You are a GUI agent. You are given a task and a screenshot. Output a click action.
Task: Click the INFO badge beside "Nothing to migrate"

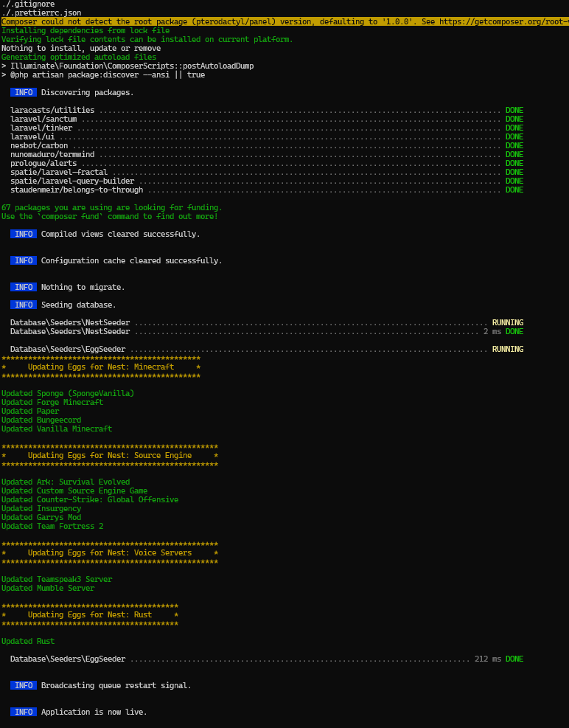coord(24,287)
